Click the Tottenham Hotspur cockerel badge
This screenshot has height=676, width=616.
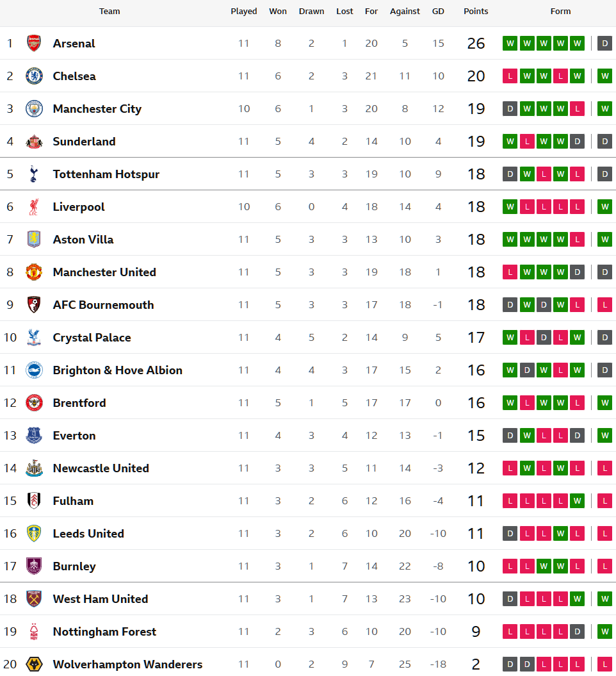click(34, 174)
